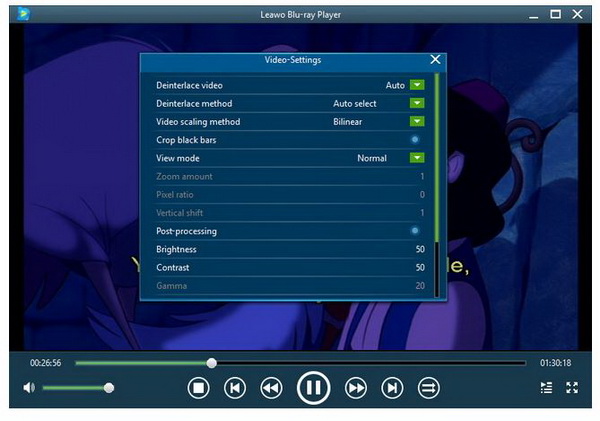Open the Video scaling method dropdown

pyautogui.click(x=417, y=122)
